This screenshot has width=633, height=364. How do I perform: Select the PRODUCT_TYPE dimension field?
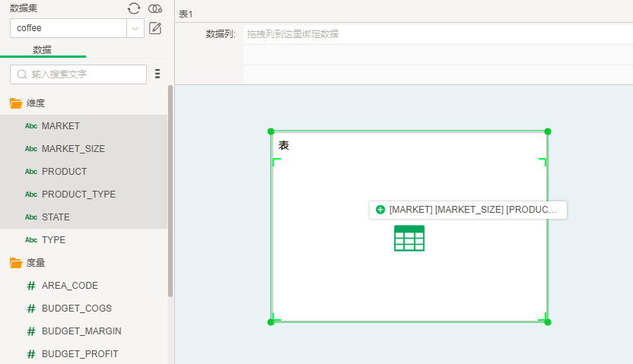point(78,195)
